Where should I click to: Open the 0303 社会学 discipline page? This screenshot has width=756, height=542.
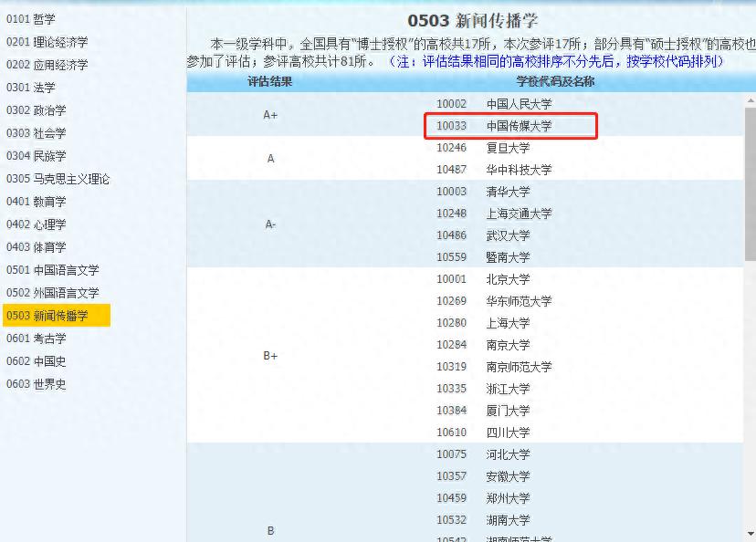pyautogui.click(x=37, y=132)
